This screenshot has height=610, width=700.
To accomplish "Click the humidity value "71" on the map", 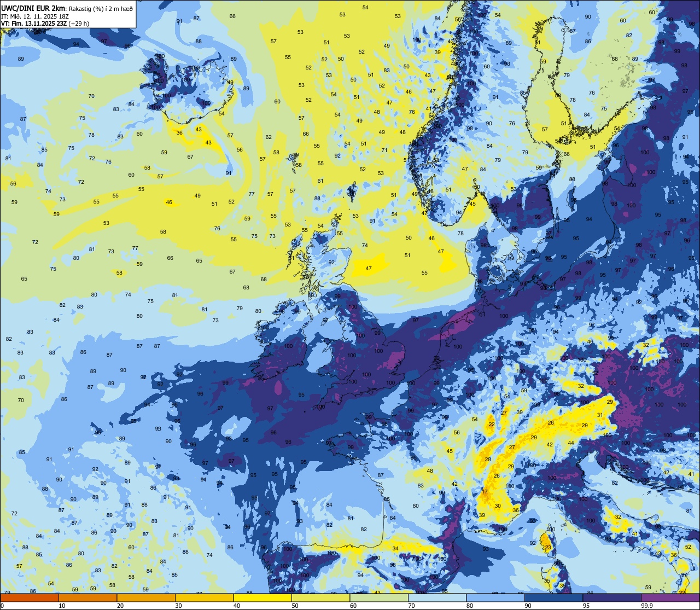I will 384,150.
